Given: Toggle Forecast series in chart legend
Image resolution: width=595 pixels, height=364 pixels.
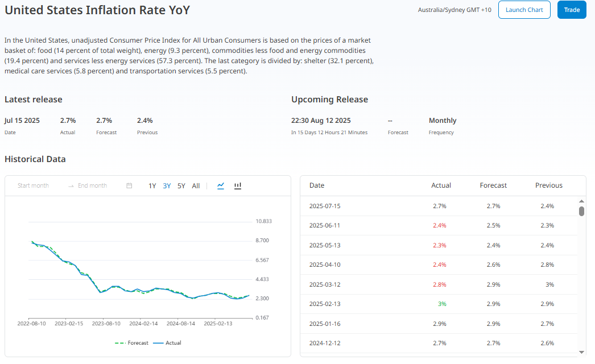Looking at the screenshot, I should pos(131,343).
